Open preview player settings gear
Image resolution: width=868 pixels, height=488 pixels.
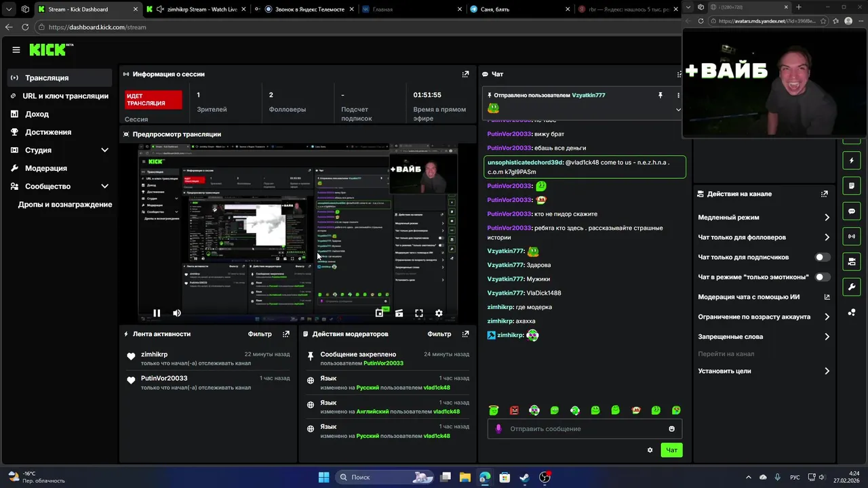(439, 313)
